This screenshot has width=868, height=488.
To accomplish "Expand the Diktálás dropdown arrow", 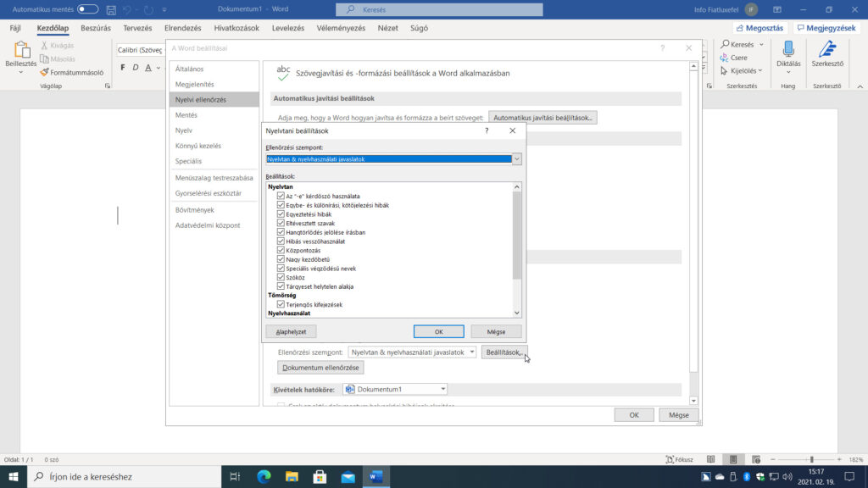I will 788,73.
